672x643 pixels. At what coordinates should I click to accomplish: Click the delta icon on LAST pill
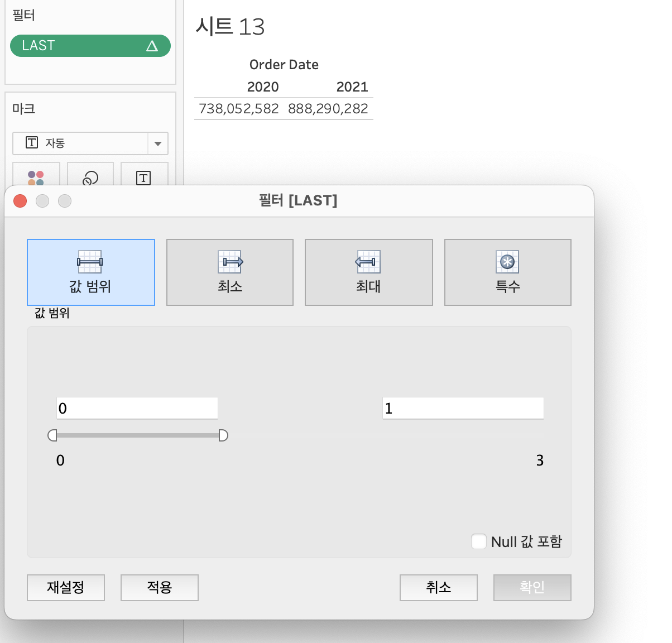[x=152, y=46]
